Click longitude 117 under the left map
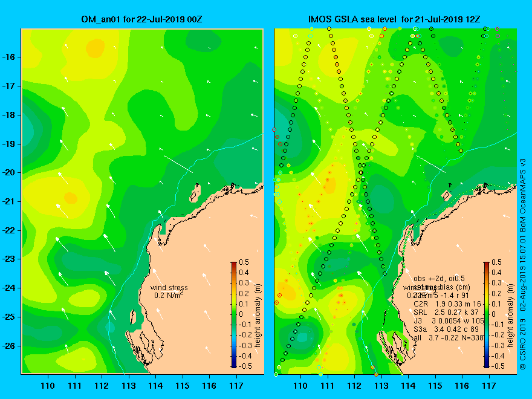 point(236,386)
